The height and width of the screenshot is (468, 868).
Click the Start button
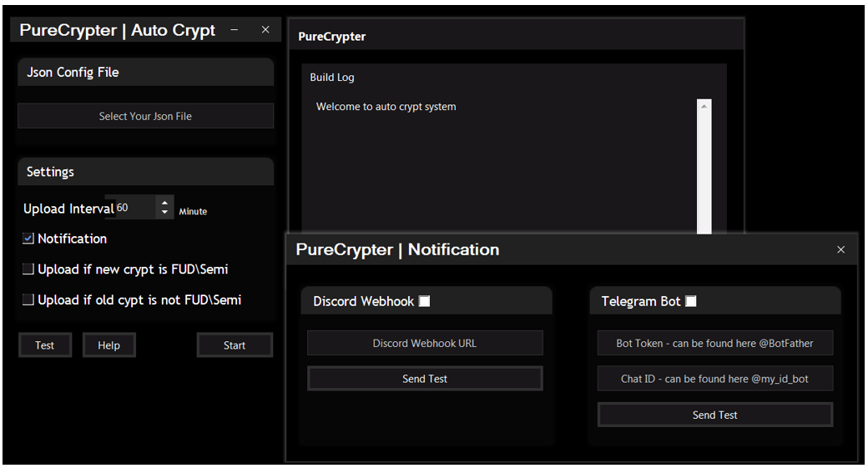click(x=235, y=345)
